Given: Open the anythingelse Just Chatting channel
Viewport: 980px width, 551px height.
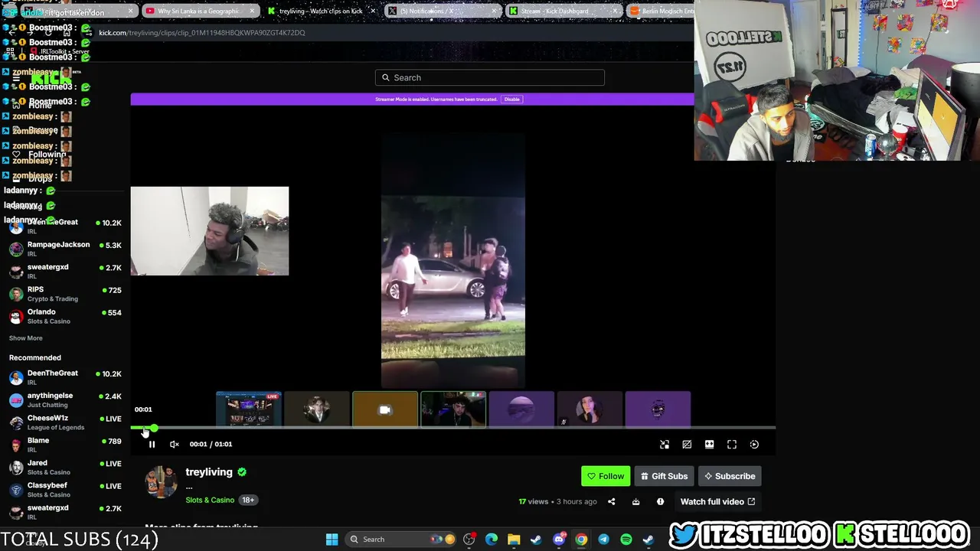Looking at the screenshot, I should (65, 399).
